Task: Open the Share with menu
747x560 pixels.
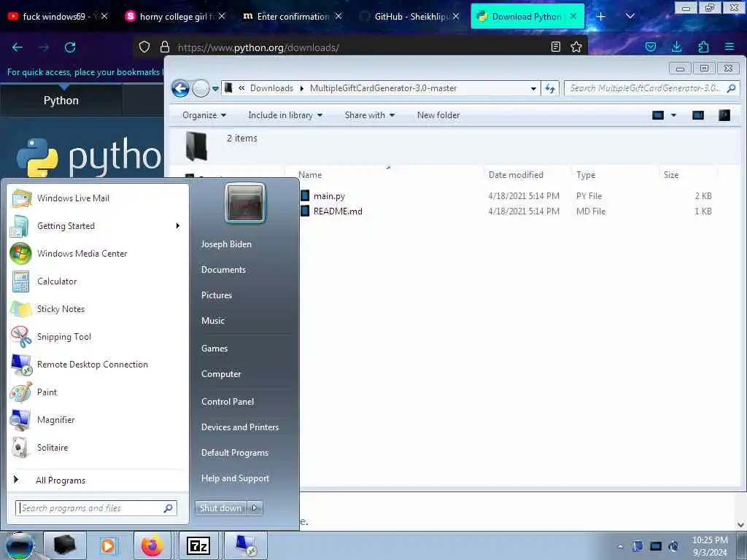Action: 370,115
